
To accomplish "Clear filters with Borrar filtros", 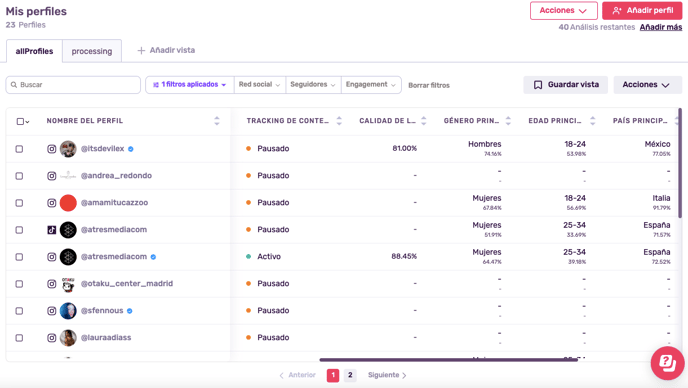I will [429, 85].
